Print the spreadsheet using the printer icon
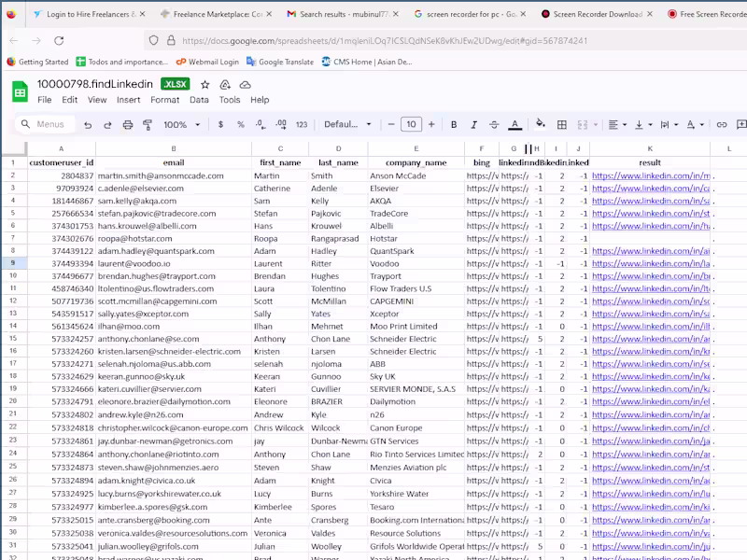 (x=130, y=124)
